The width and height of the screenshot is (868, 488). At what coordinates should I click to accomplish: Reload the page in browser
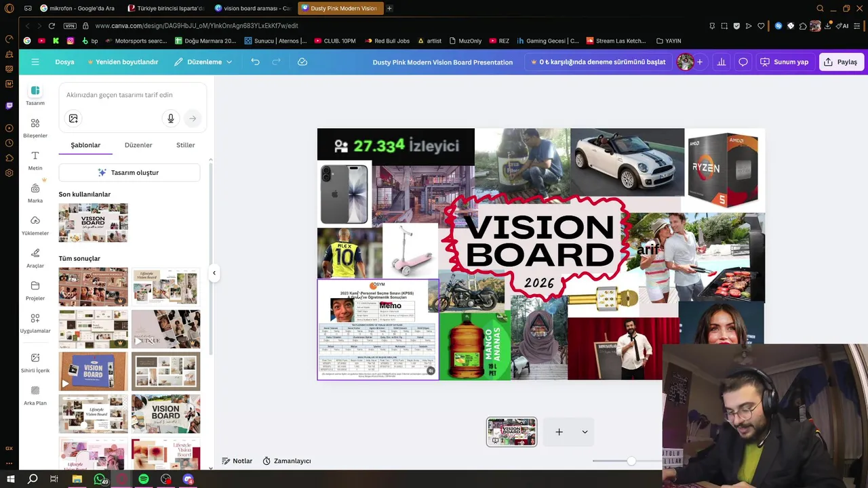[52, 26]
